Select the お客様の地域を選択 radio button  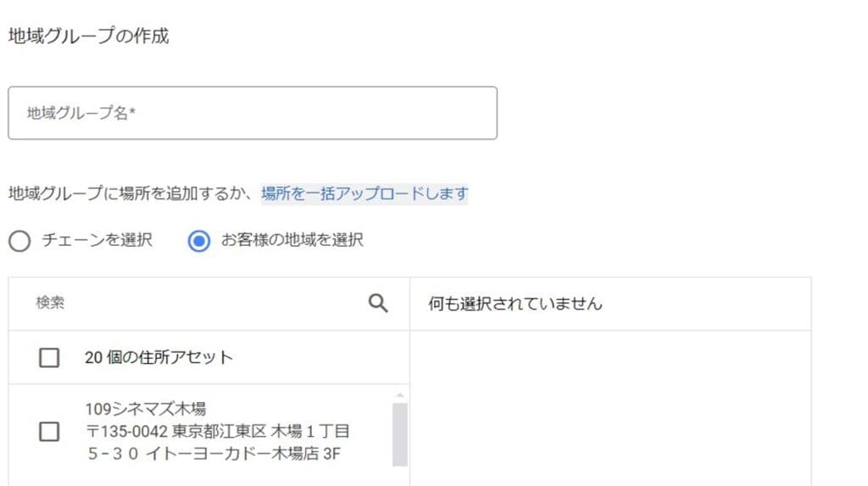[x=198, y=241]
